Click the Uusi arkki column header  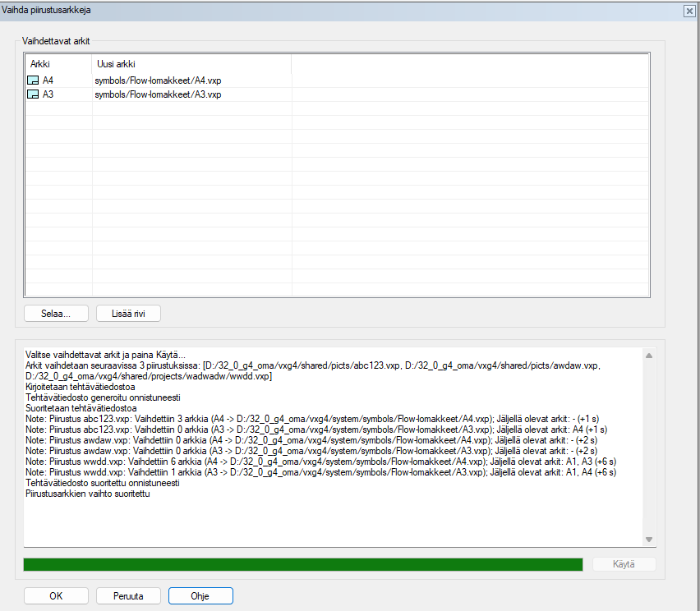pos(191,64)
